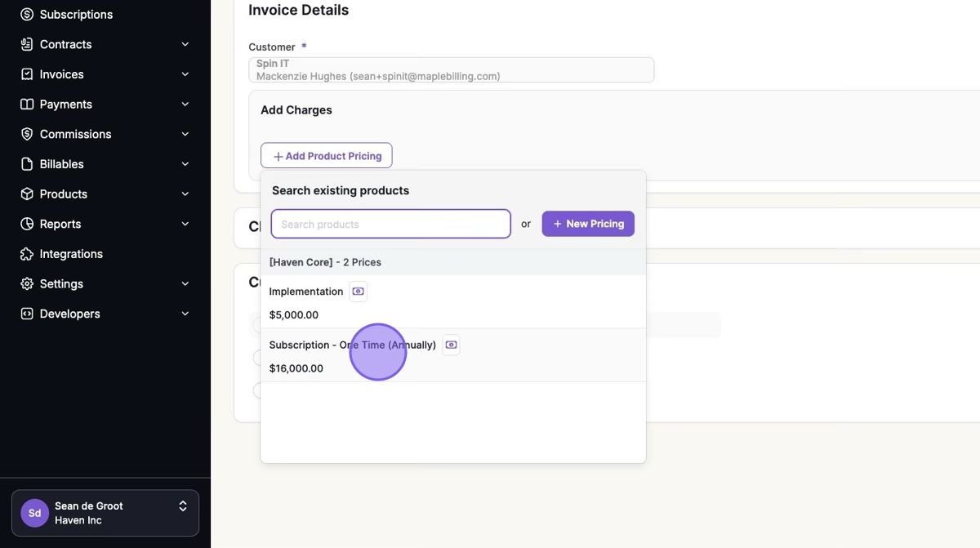This screenshot has width=980, height=548.
Task: Focus the Search products field
Action: [390, 224]
